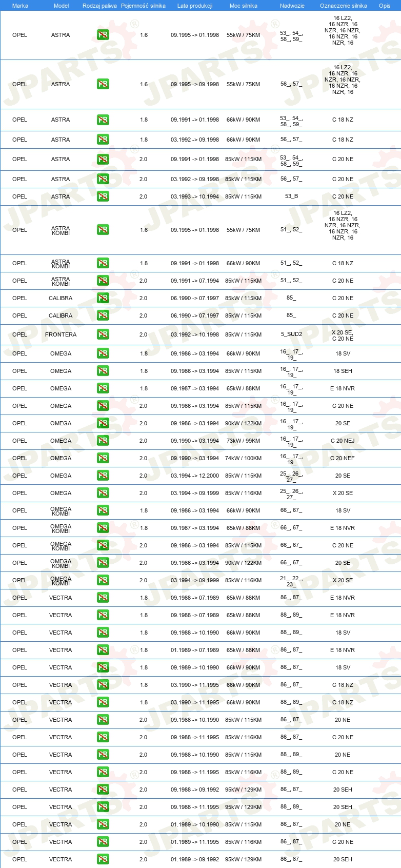Click the Lata produkcji column header
Viewport: 401px width, 868px height.
click(195, 6)
